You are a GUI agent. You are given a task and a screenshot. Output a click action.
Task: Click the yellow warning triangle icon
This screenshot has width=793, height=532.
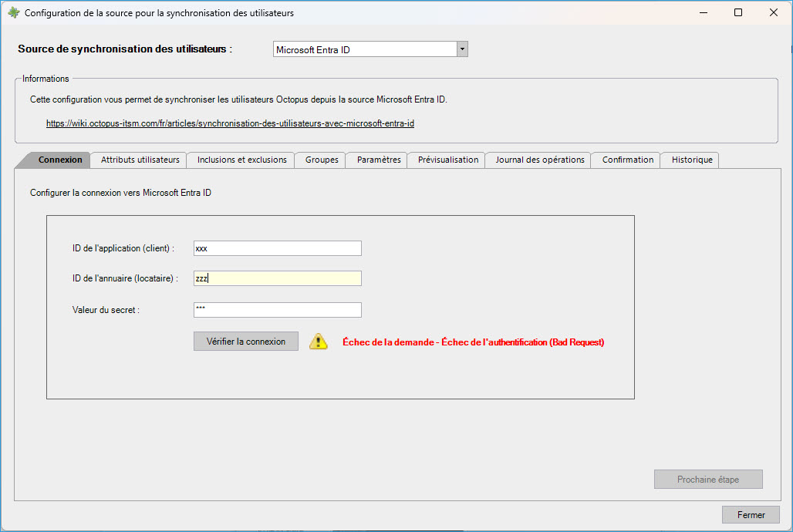pyautogui.click(x=319, y=342)
